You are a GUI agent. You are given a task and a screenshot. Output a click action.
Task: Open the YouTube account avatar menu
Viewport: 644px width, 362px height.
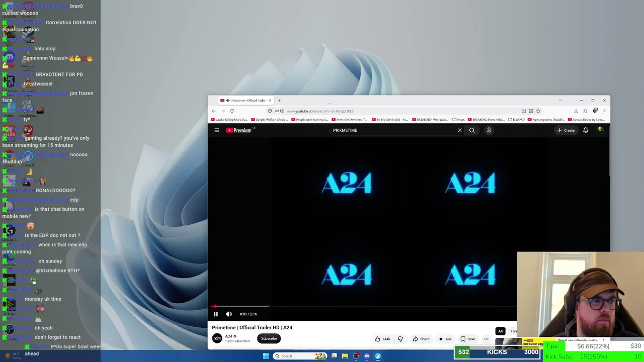coord(600,130)
